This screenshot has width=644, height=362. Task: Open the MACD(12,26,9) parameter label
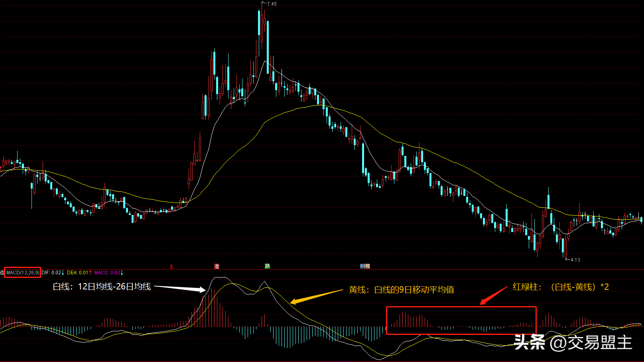[x=23, y=273]
